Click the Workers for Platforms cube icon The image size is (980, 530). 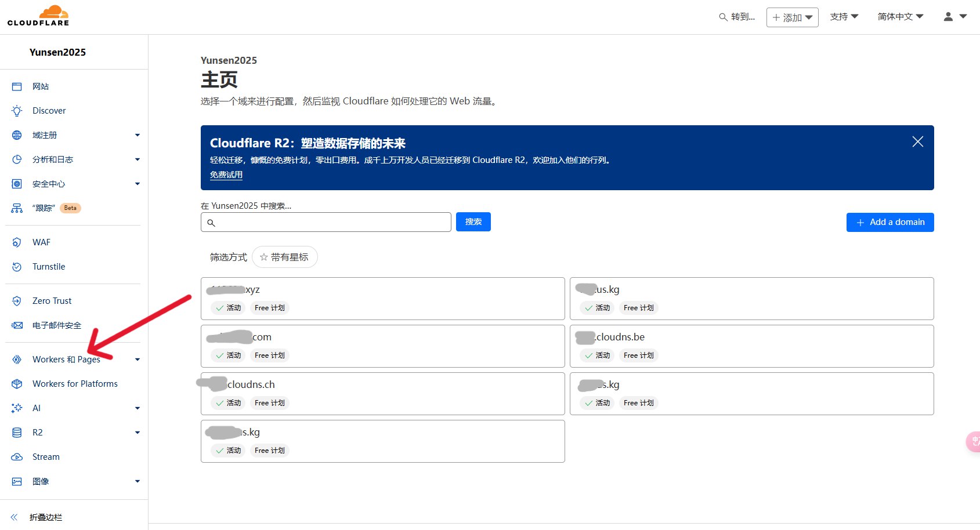pos(17,384)
